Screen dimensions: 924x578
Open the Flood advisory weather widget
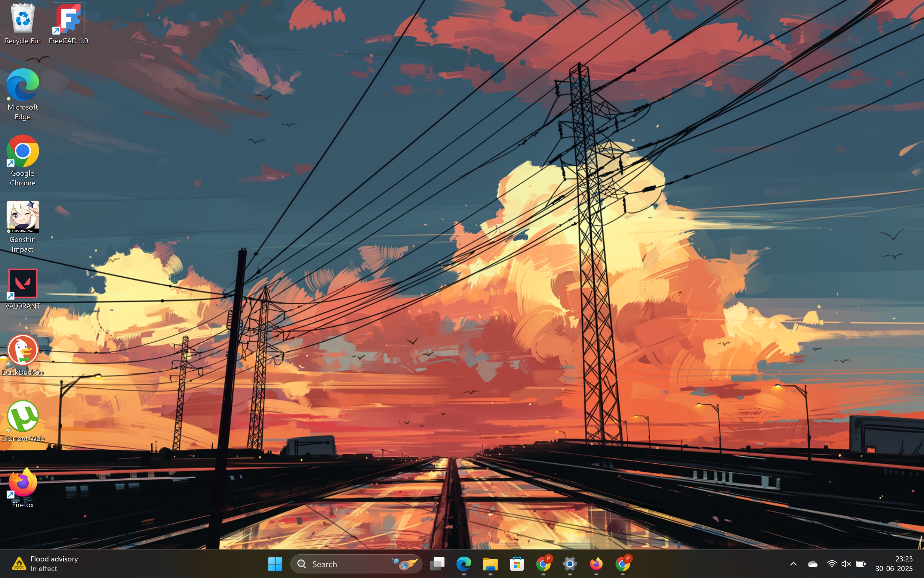pos(45,564)
